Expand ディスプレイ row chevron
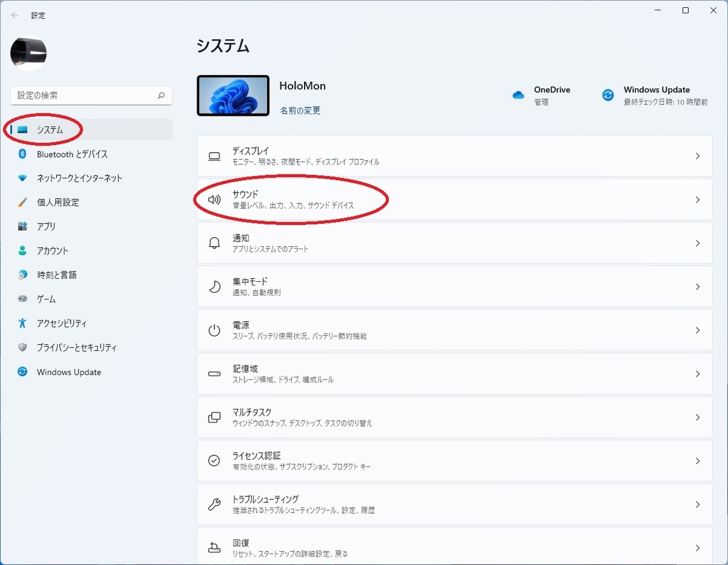 [x=698, y=156]
